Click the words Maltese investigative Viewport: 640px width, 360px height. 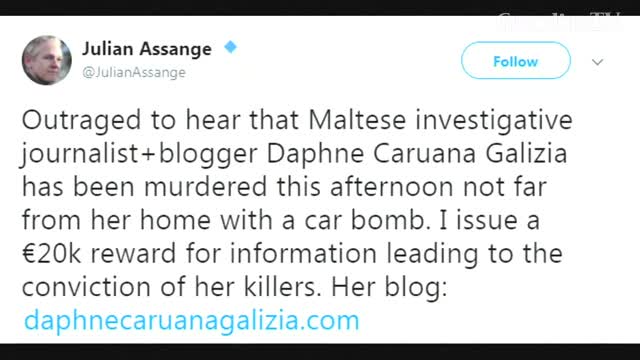(440, 121)
